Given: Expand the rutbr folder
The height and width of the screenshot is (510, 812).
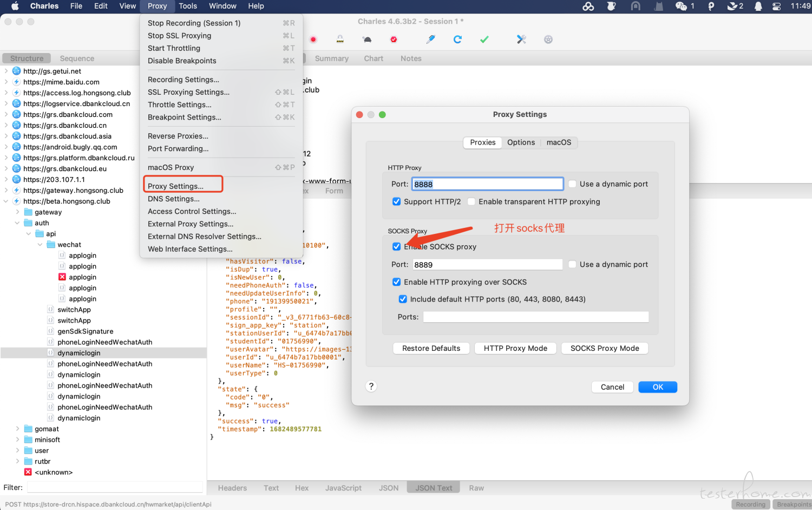Looking at the screenshot, I should [x=17, y=461].
